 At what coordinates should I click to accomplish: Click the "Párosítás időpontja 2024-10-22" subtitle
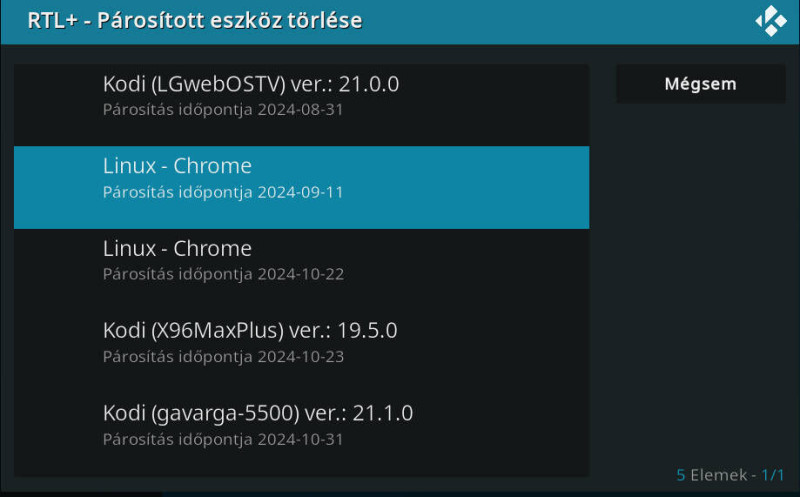[223, 275]
